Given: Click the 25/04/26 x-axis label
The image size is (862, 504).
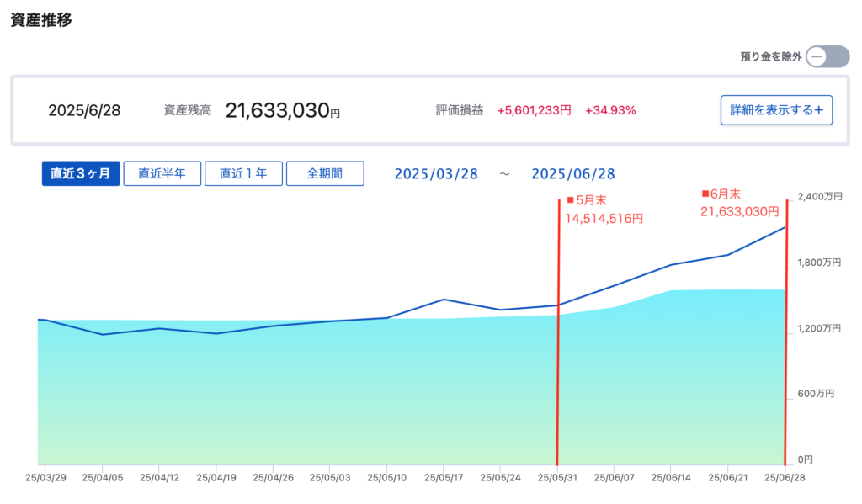Looking at the screenshot, I should pos(274,478).
